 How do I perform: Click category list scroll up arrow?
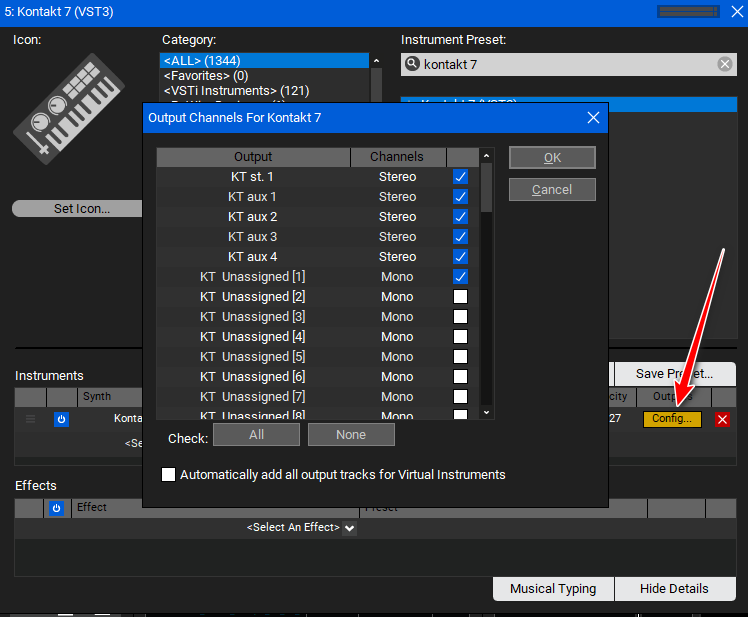click(376, 61)
